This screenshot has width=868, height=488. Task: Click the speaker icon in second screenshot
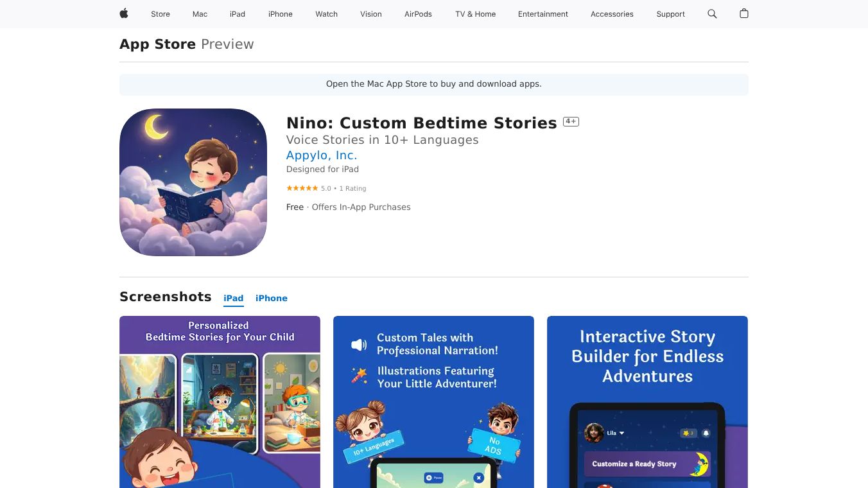click(x=359, y=345)
